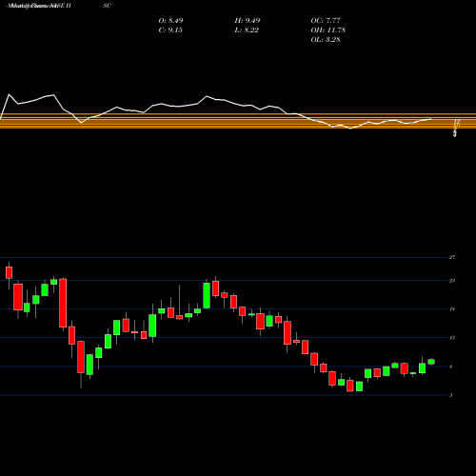Click the "SC" text in the chart title

pos(108,6)
